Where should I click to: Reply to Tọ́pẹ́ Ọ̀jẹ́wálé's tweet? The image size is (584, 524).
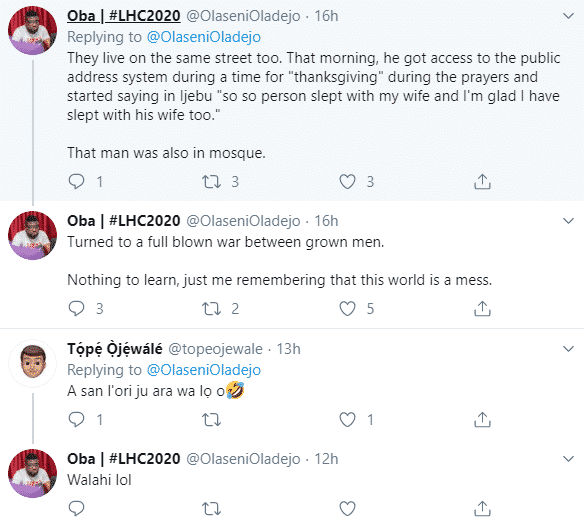click(77, 420)
